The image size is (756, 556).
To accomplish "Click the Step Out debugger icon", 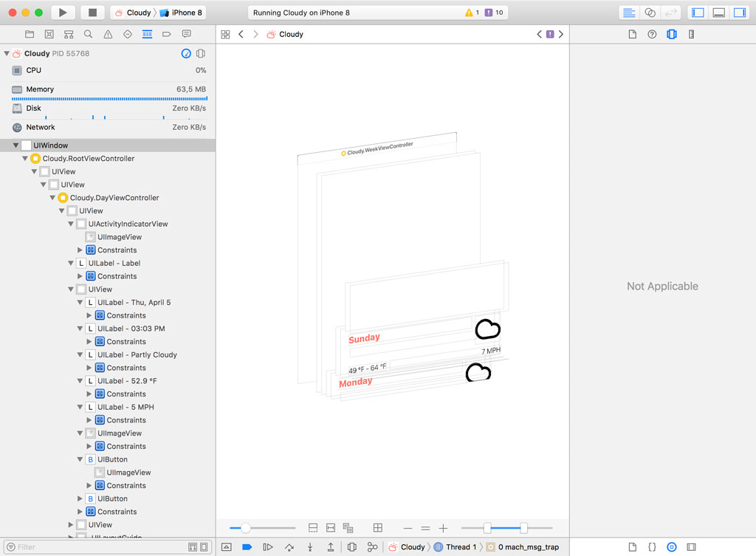I will (x=330, y=547).
